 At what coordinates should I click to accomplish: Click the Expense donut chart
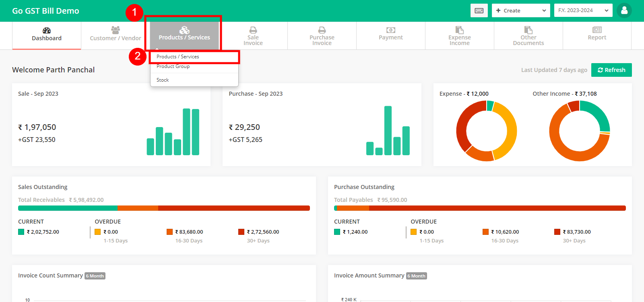click(x=486, y=131)
